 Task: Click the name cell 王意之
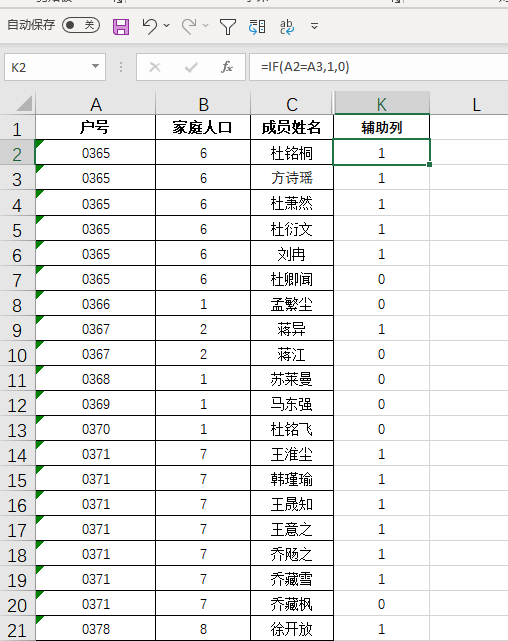[292, 529]
